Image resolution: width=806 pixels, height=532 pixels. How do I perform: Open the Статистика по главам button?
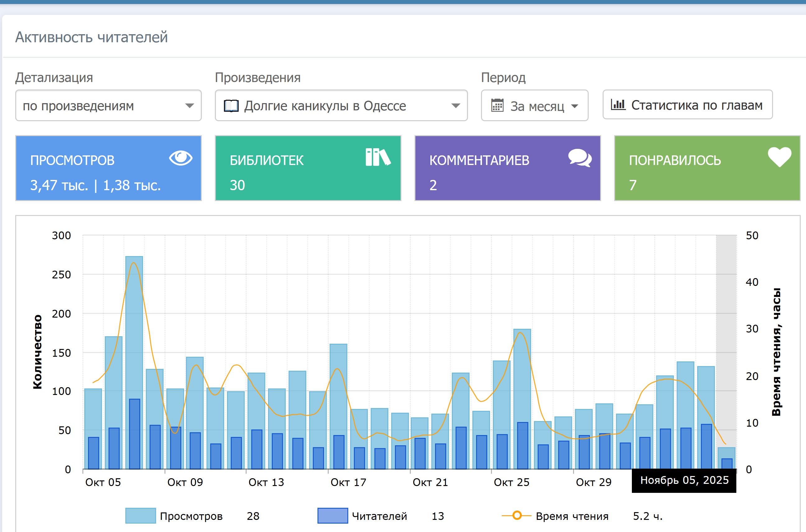pos(688,105)
